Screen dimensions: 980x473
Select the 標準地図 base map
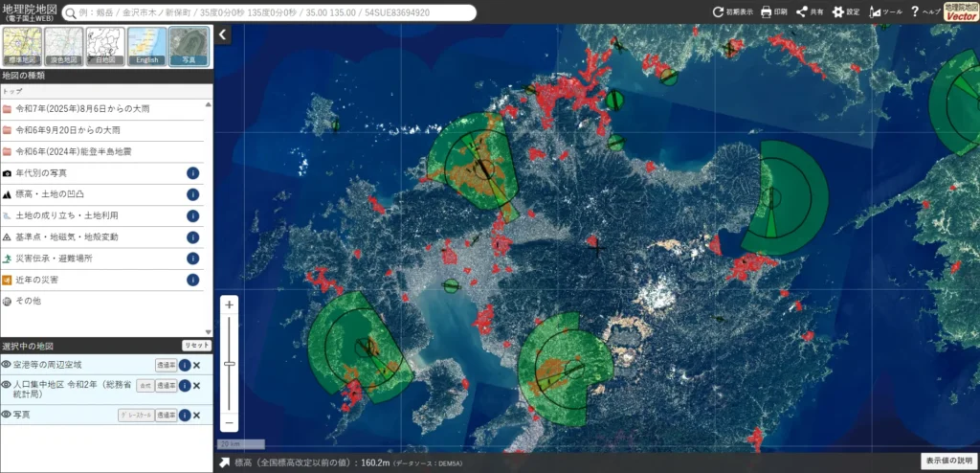23,46
